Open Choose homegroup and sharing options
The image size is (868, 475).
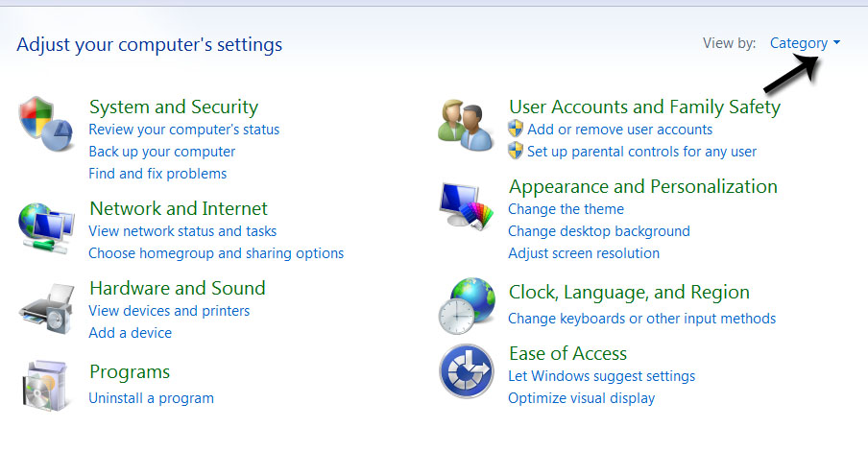point(216,253)
